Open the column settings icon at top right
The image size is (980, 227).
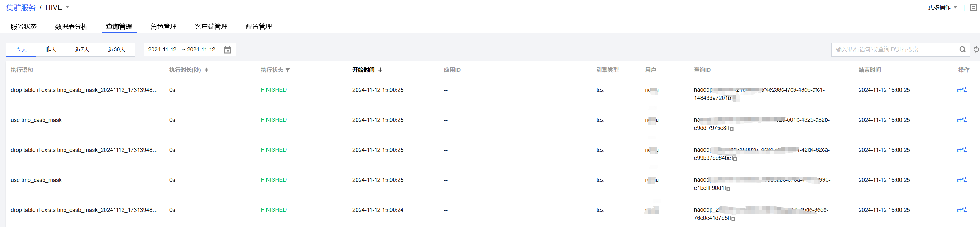click(x=973, y=8)
